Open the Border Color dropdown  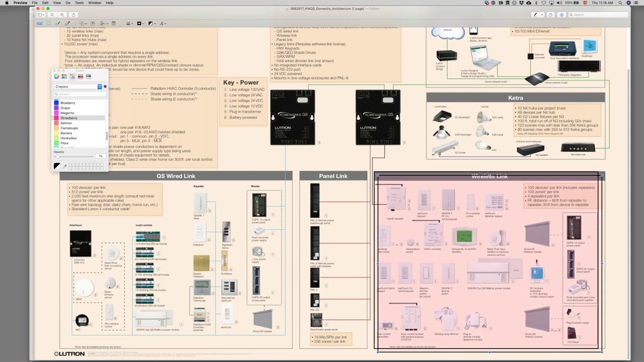point(140,23)
